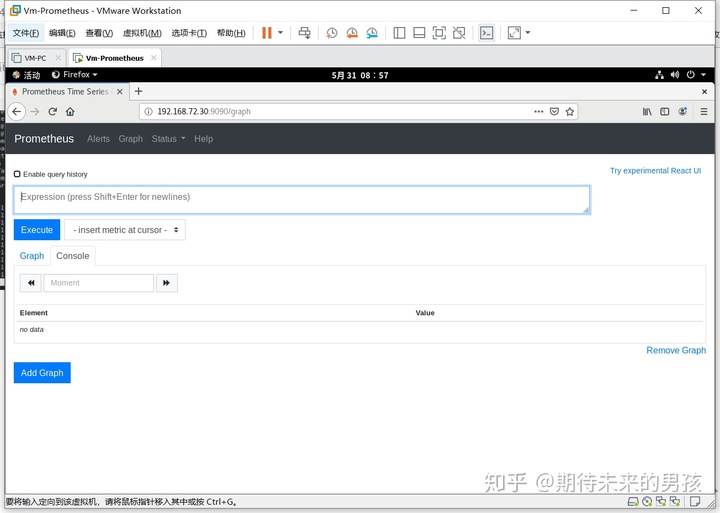Image resolution: width=720 pixels, height=513 pixels.
Task: Revert the VM to a snapshot
Action: [352, 33]
